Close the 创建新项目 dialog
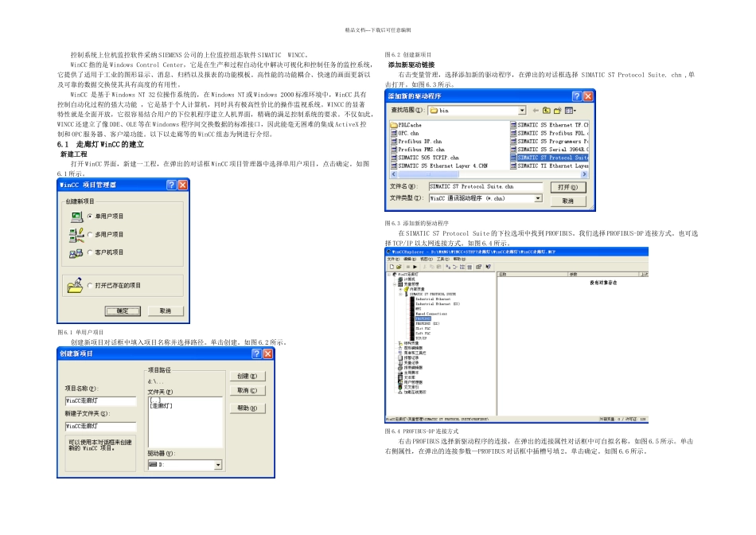 [267, 353]
